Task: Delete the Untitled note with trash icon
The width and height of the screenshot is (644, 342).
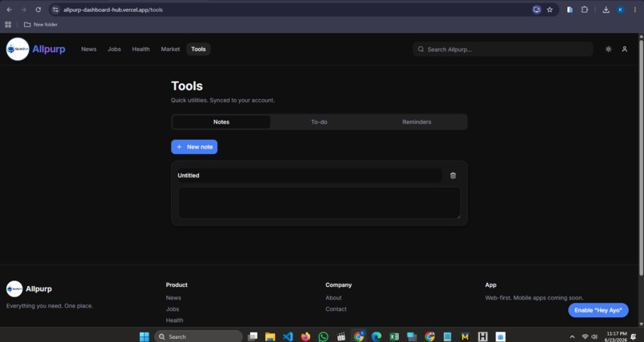Action: [453, 176]
